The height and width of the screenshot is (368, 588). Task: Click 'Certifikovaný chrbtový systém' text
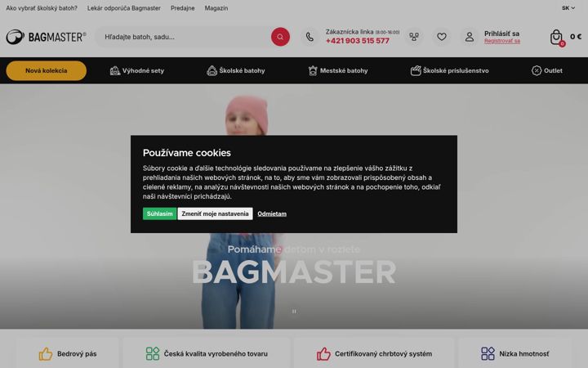(383, 354)
